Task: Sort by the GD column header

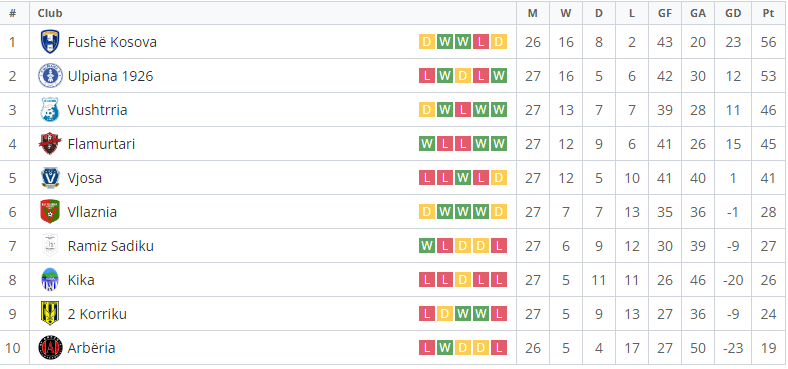Action: (x=733, y=14)
